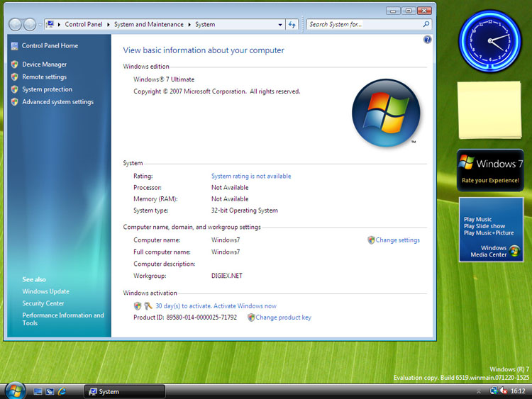Select the DIGIEX.NET workgroup value
This screenshot has width=532, height=399.
[227, 276]
